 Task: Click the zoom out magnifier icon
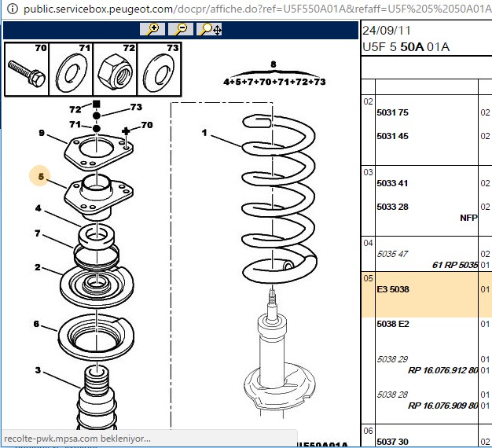pos(181,29)
